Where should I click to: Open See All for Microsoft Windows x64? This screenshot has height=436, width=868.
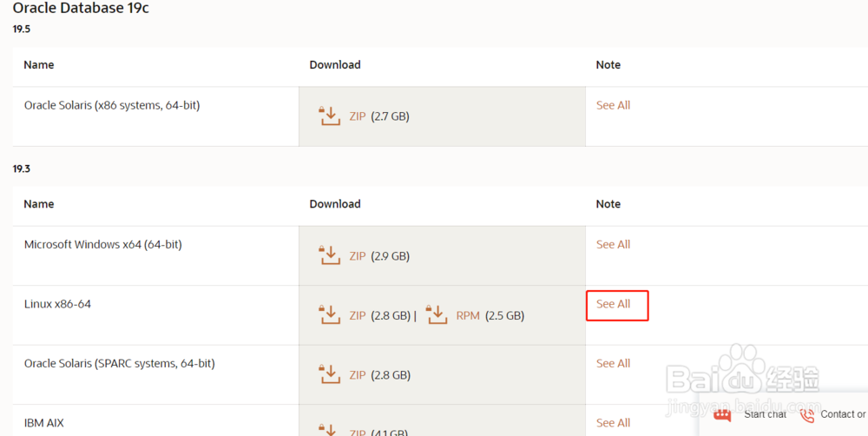point(613,245)
